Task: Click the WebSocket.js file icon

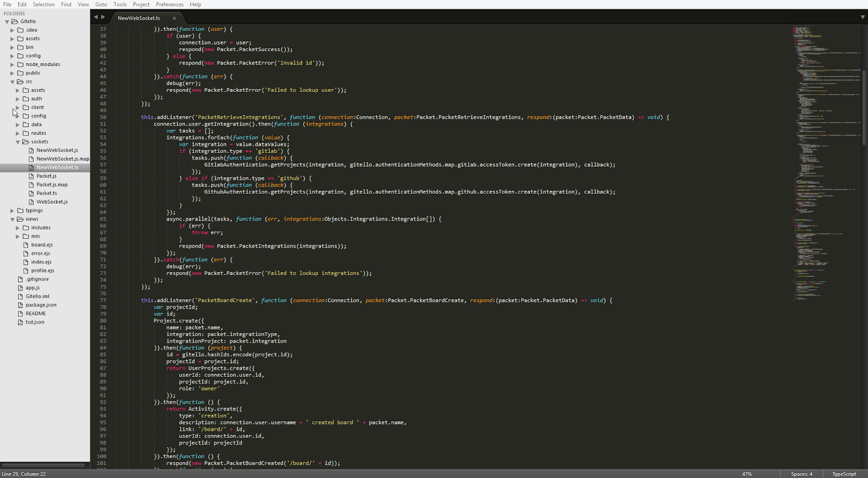Action: click(x=31, y=202)
